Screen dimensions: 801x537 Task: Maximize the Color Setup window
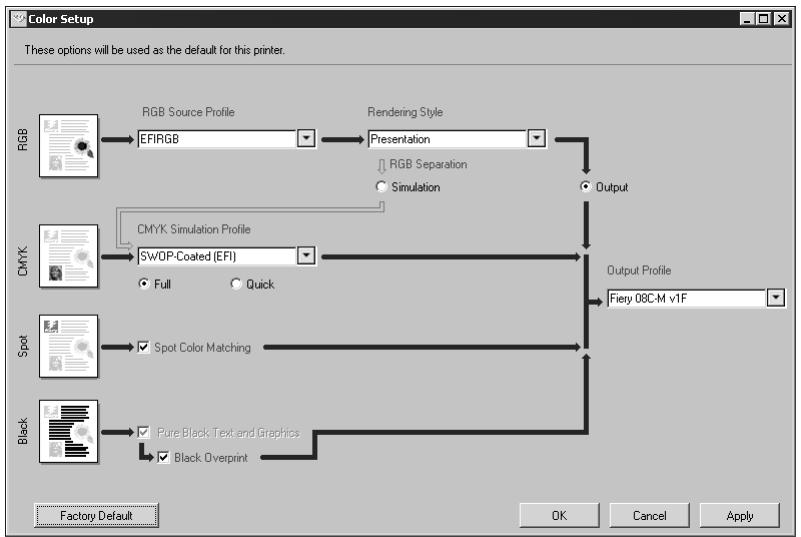click(763, 19)
